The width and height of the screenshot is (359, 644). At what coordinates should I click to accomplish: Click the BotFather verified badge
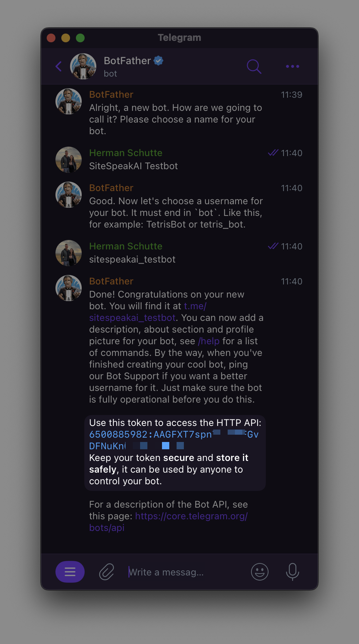point(158,61)
